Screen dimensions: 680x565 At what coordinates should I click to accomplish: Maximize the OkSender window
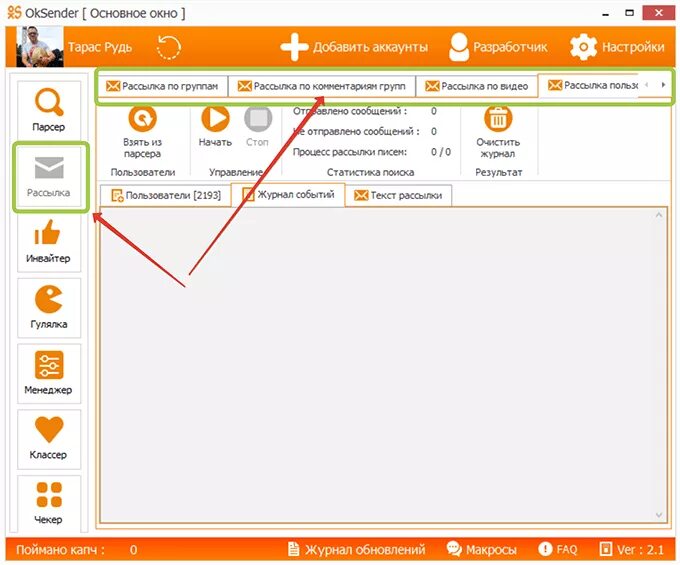pos(629,13)
